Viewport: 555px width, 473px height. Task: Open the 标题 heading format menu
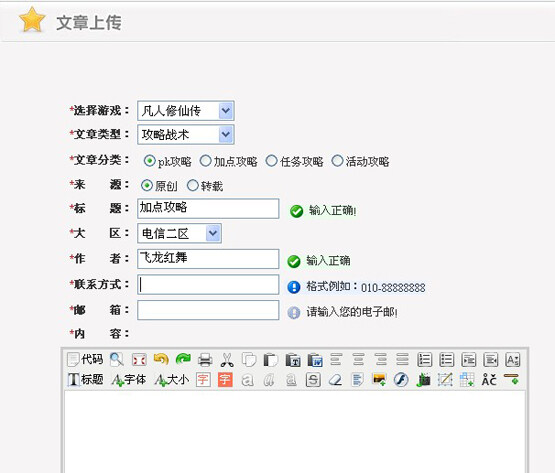coord(85,380)
